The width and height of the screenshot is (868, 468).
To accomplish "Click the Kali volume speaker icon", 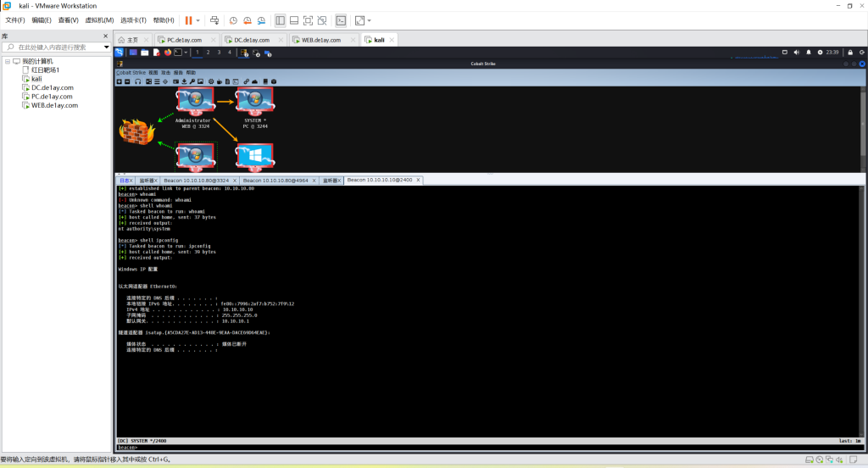I will coord(797,52).
